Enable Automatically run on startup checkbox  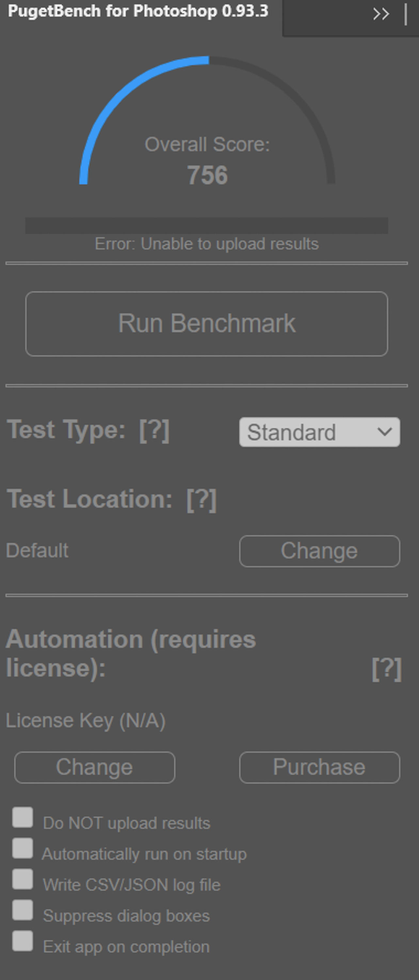[x=23, y=848]
